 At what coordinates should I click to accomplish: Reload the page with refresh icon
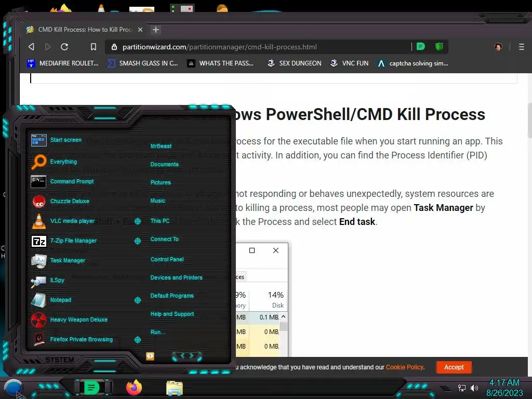(64, 47)
